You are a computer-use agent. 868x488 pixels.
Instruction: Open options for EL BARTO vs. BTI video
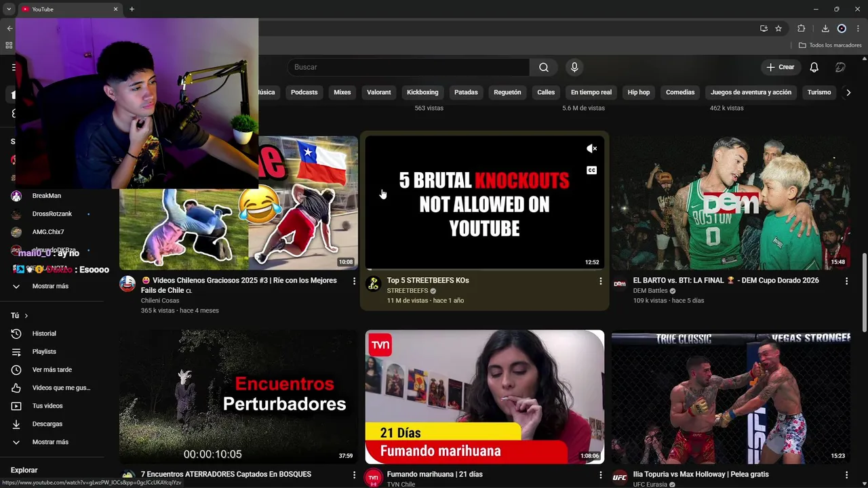tap(846, 281)
